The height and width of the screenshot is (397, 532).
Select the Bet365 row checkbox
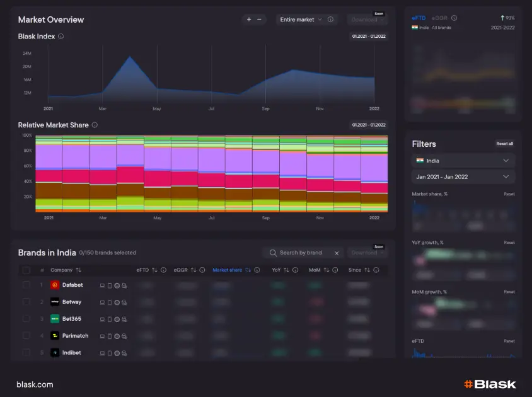click(x=26, y=319)
